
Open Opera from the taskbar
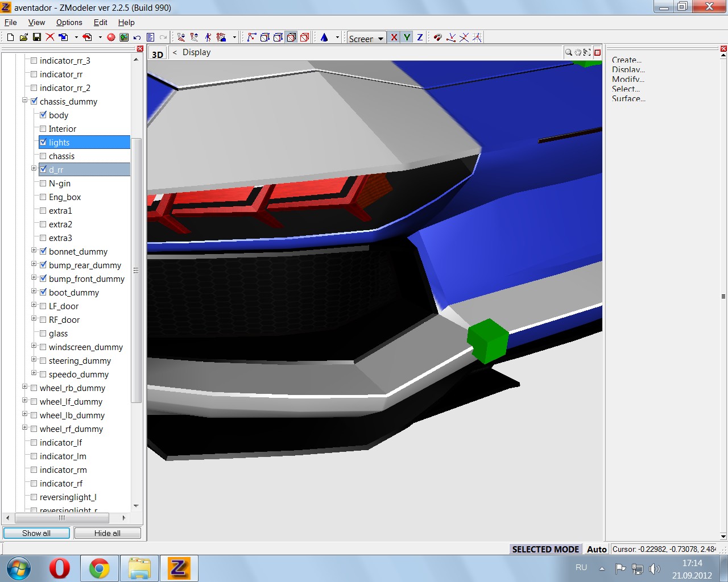point(59,568)
